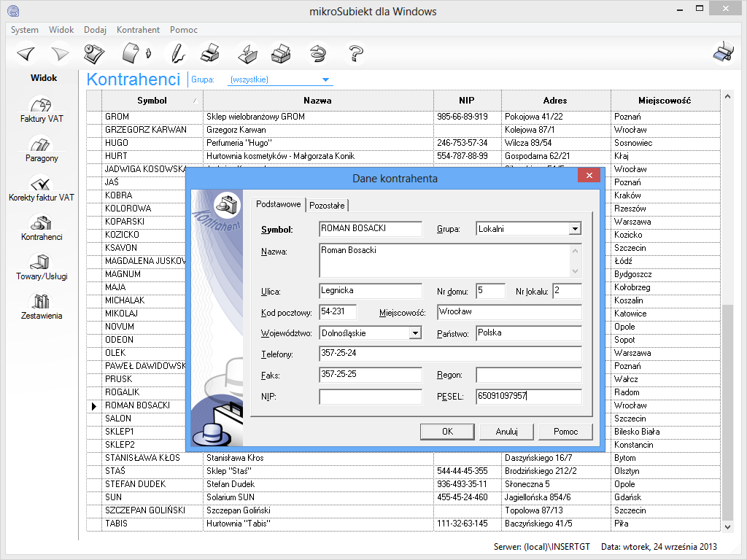
Task: Click the Kod pocztowy field with 54-231
Action: pyautogui.click(x=338, y=312)
